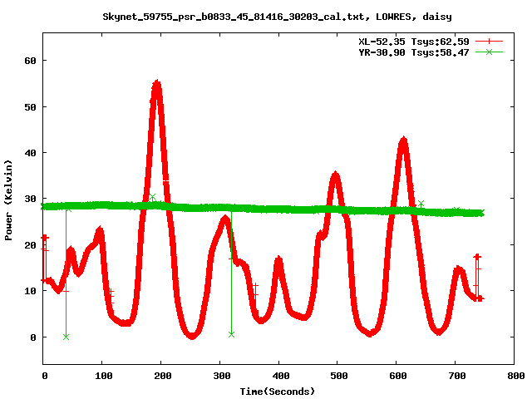Click the 'Time(Seconds)' x-axis label
Screen dimensions: 532x399
pos(277,392)
